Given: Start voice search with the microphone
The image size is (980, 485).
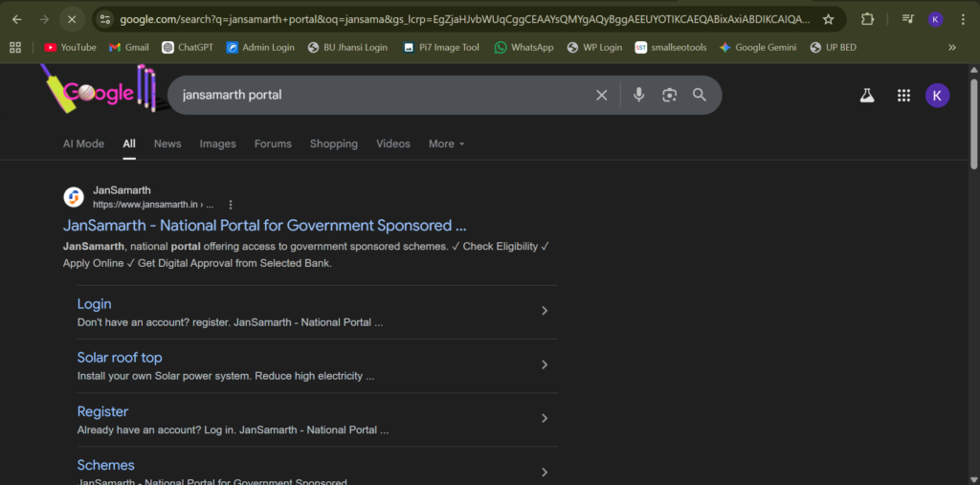Looking at the screenshot, I should click(638, 95).
